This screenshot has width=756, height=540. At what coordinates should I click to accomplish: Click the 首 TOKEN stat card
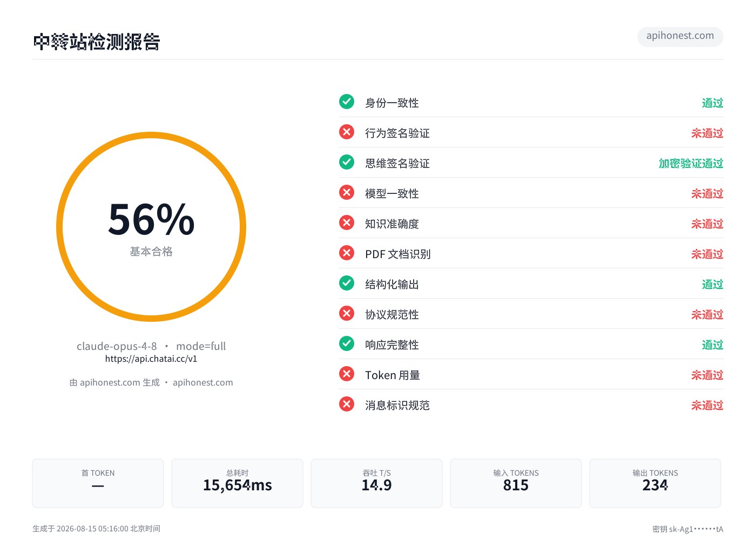98,483
